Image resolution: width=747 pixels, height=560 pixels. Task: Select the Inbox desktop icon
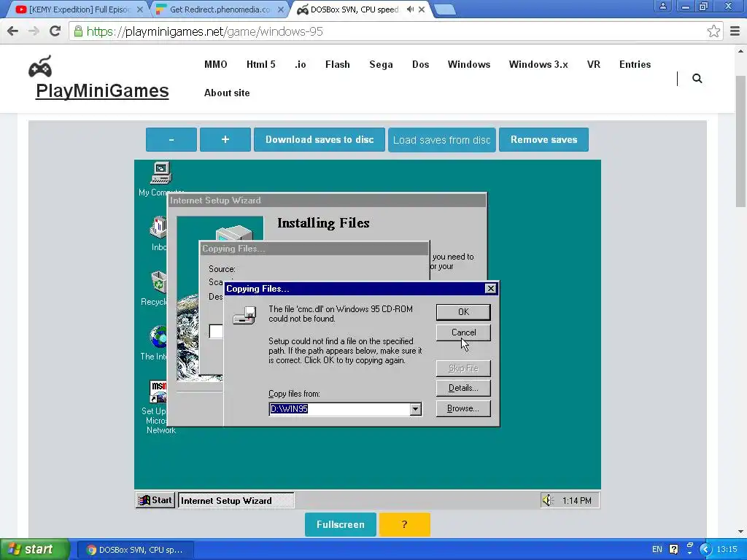point(158,228)
